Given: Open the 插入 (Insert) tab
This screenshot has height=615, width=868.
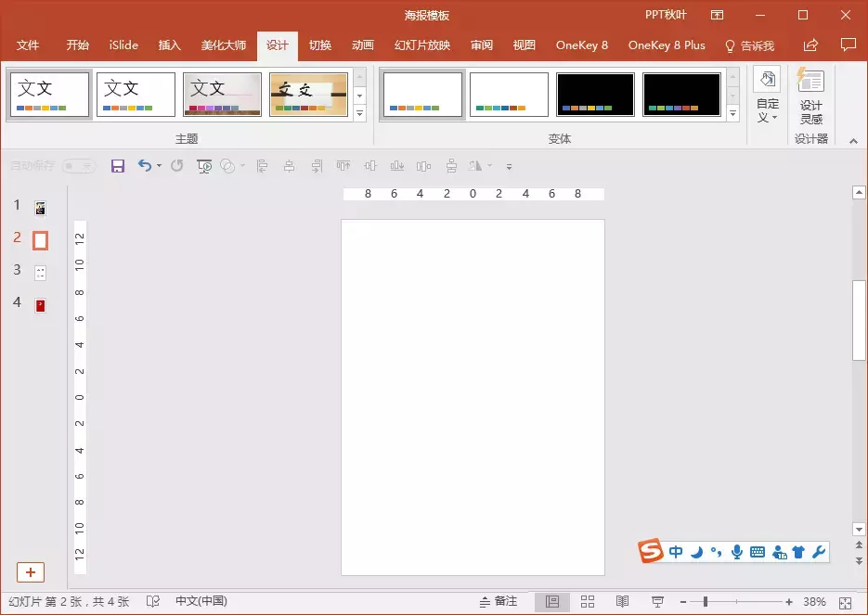Looking at the screenshot, I should coord(169,45).
